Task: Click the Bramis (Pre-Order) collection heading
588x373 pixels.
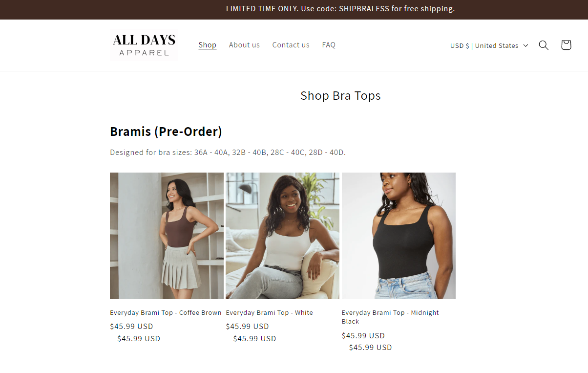Action: tap(166, 132)
